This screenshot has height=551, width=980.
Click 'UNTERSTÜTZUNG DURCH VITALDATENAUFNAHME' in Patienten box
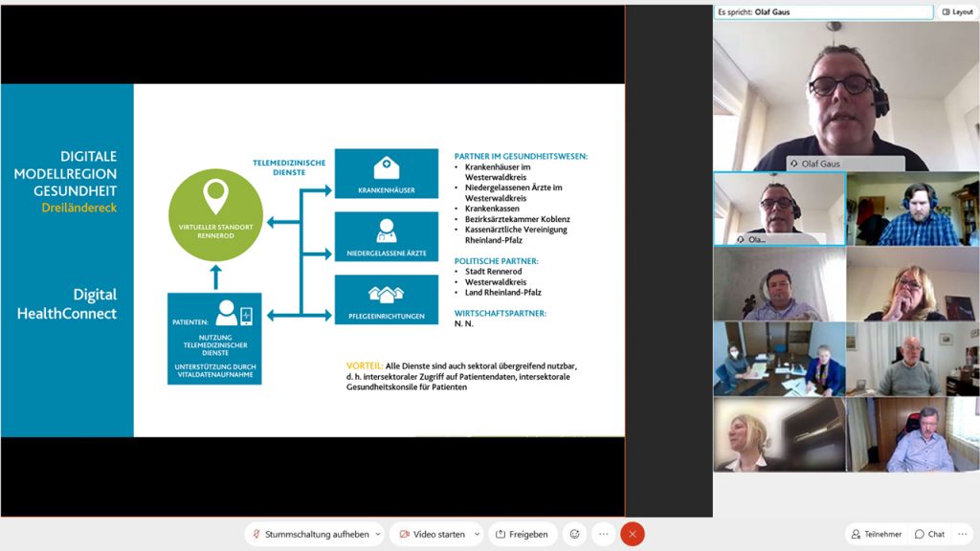click(215, 371)
